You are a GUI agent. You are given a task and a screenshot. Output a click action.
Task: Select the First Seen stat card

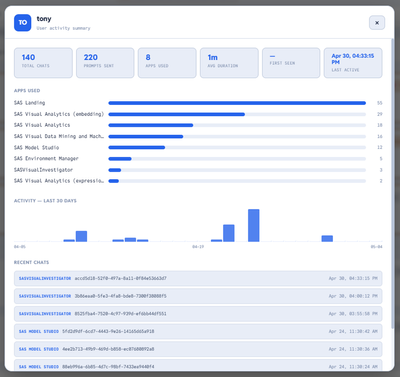(x=291, y=63)
